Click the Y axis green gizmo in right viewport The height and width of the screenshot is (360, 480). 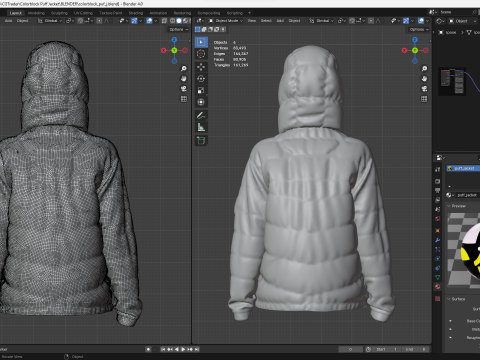pyautogui.click(x=415, y=50)
